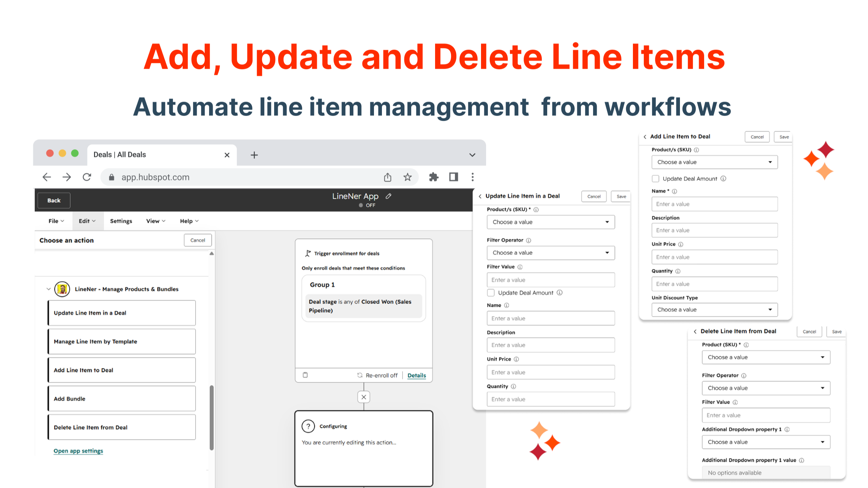Click the LineNer app avatar icon

point(62,289)
